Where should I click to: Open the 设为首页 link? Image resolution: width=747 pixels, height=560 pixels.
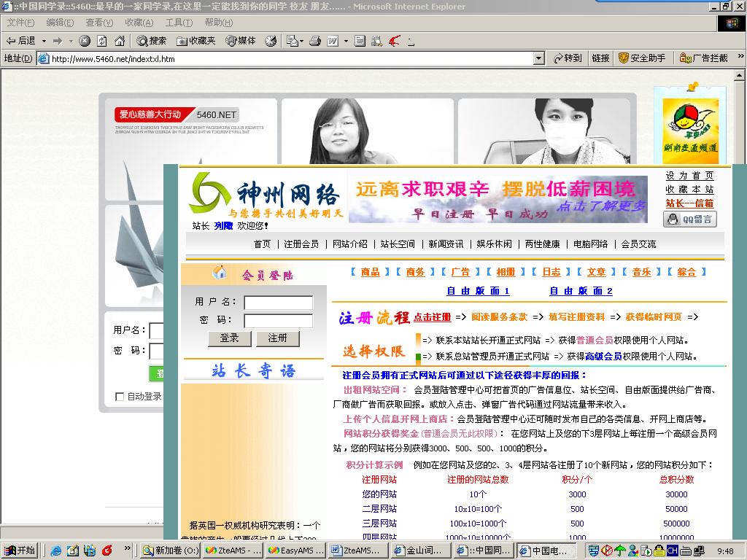coord(690,176)
